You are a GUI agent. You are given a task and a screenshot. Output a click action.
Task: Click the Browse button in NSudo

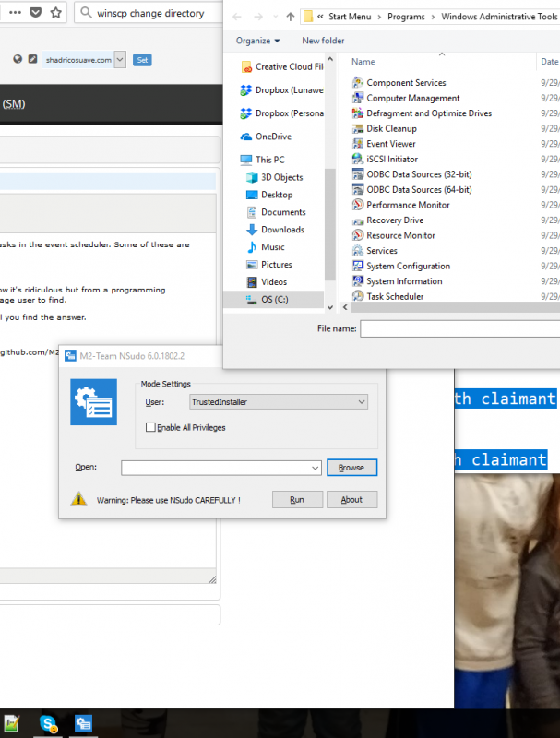click(352, 468)
